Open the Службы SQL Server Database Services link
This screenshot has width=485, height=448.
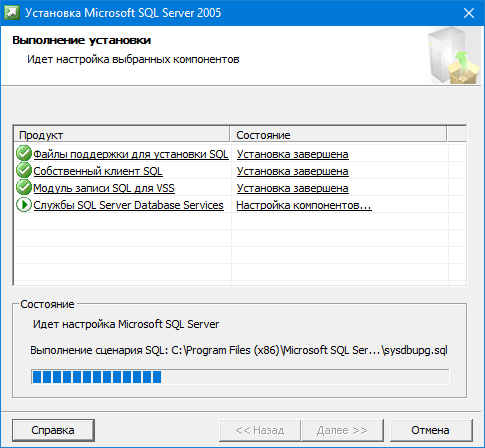tap(128, 205)
